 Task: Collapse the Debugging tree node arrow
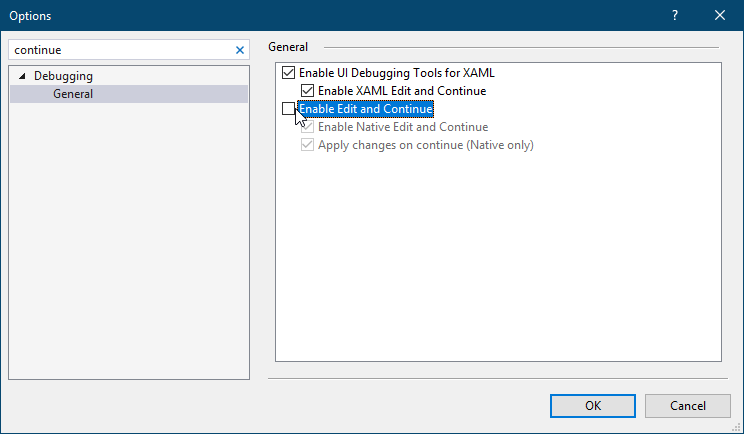(22, 76)
